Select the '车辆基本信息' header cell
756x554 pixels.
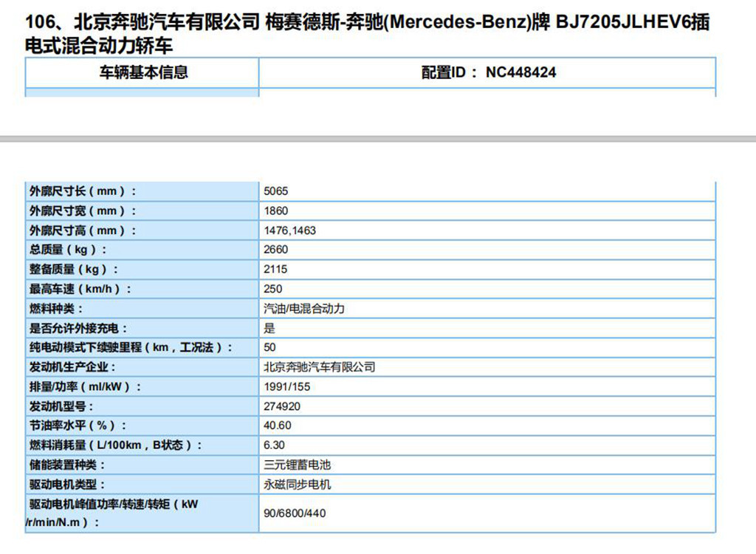coord(142,72)
